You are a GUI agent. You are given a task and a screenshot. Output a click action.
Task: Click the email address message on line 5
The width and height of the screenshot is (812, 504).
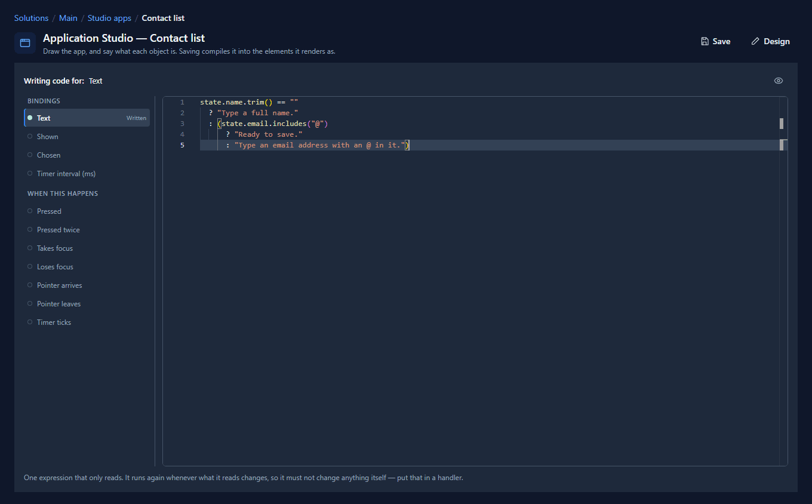click(319, 145)
